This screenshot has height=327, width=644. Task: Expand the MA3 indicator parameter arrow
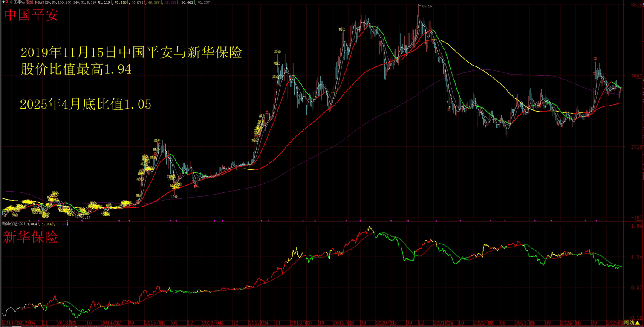pyautogui.click(x=36, y=3)
